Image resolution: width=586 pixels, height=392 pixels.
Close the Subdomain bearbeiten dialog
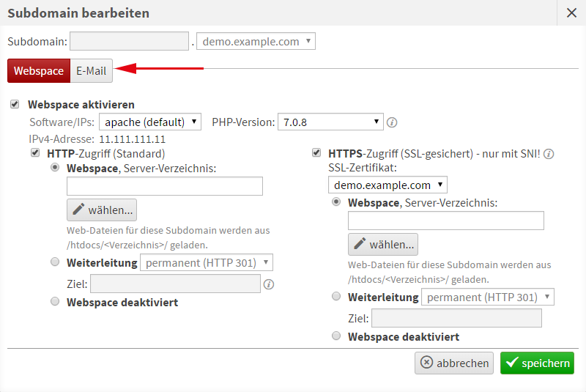[x=571, y=12]
